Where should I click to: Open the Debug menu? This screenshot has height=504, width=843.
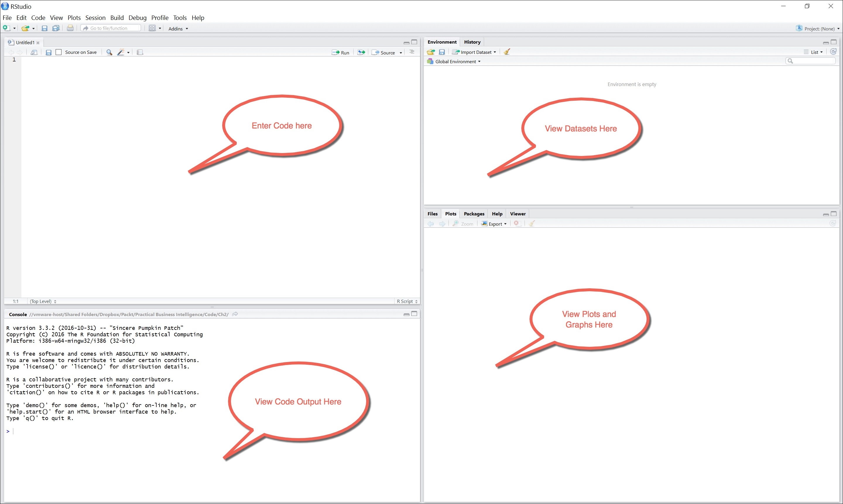pos(137,18)
